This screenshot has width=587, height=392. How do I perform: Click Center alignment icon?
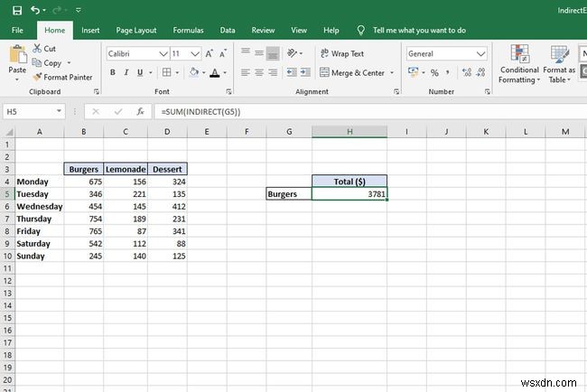pyautogui.click(x=259, y=72)
